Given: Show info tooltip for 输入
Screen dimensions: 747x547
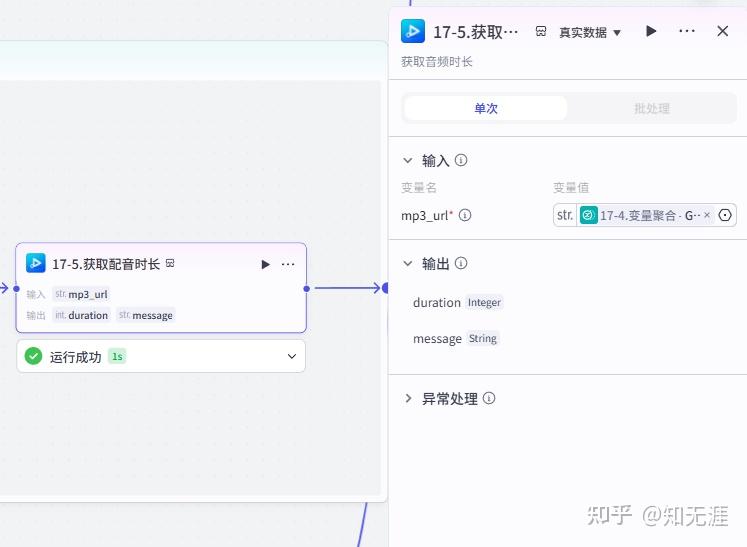Looking at the screenshot, I should click(461, 160).
